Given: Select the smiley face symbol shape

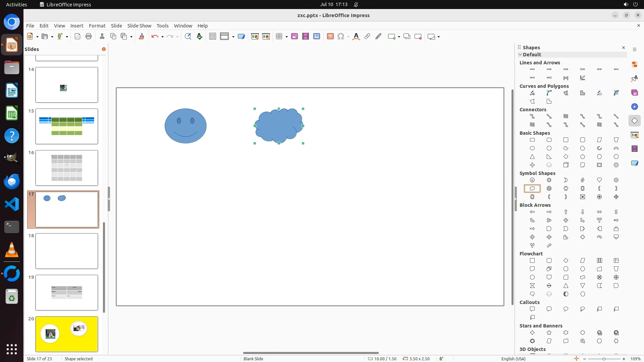Looking at the screenshot, I should pyautogui.click(x=532, y=180).
